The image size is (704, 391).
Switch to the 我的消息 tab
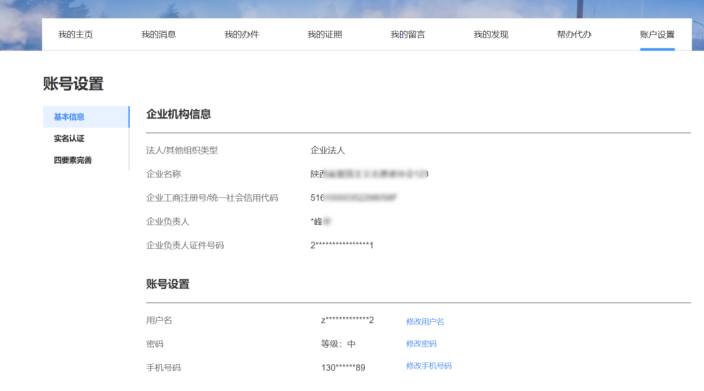point(158,35)
